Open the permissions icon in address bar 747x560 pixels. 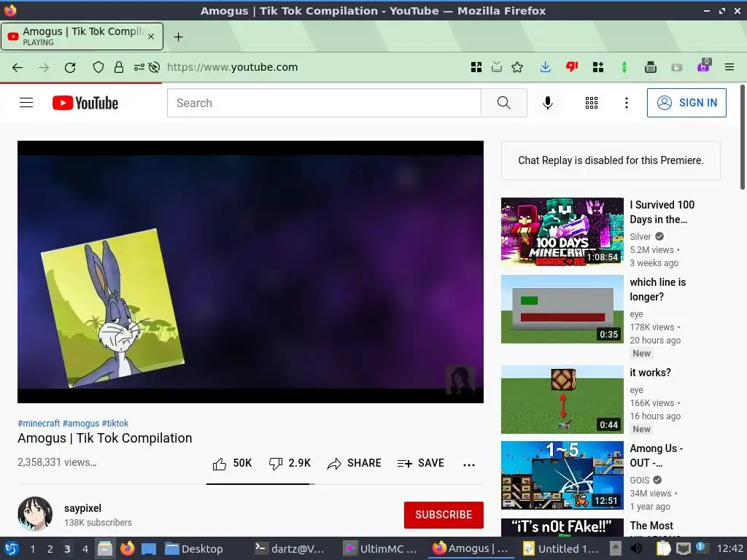(x=139, y=67)
